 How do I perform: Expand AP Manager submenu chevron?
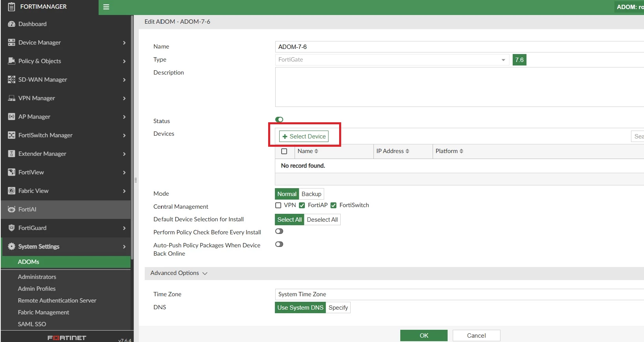tap(124, 117)
